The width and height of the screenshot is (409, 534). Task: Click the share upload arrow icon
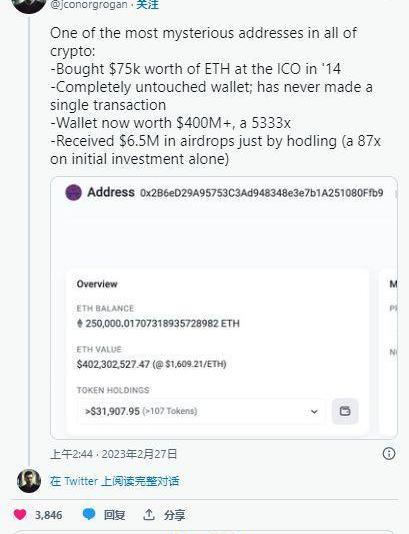[x=148, y=515]
